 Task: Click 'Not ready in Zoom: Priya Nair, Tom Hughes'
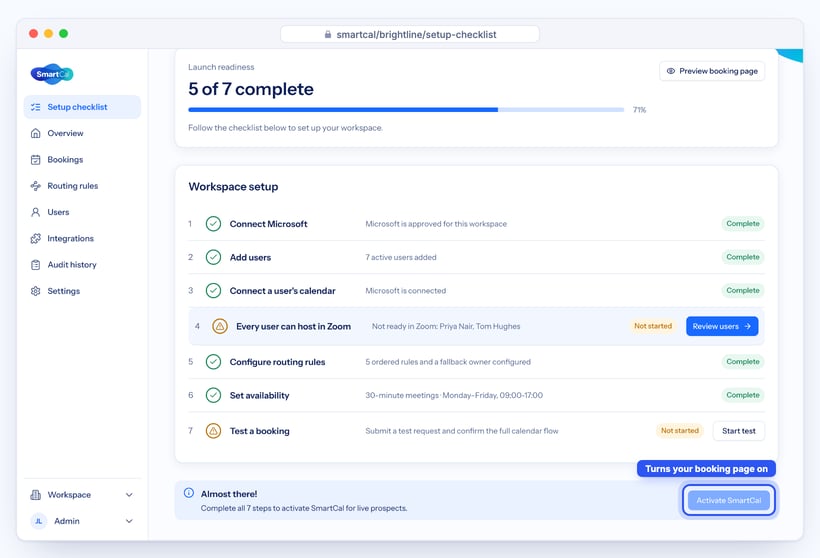[446, 326]
